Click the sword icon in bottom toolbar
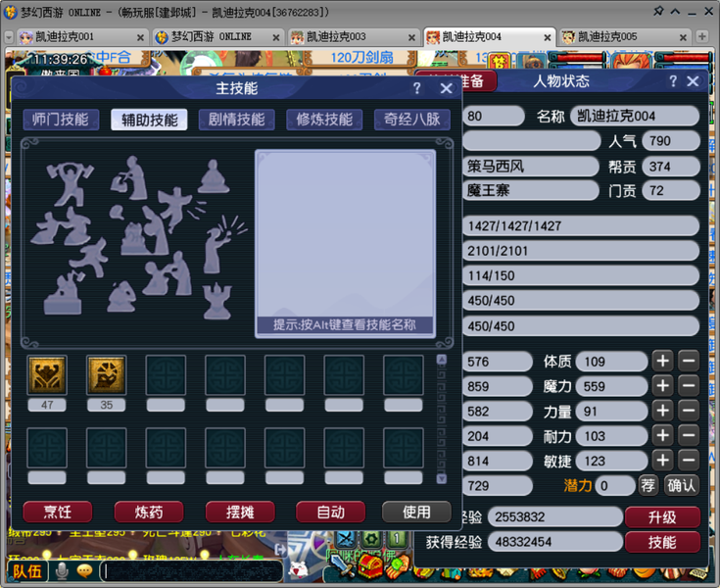The width and height of the screenshot is (720, 588). coord(341,566)
